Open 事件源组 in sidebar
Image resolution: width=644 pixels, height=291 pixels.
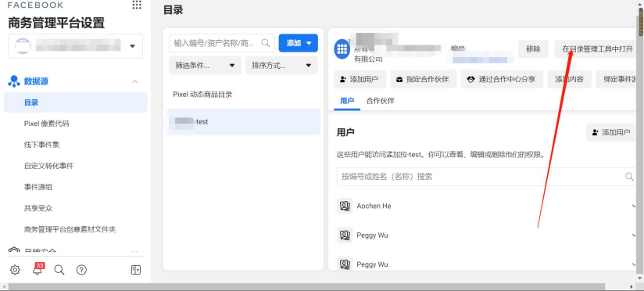pos(38,187)
